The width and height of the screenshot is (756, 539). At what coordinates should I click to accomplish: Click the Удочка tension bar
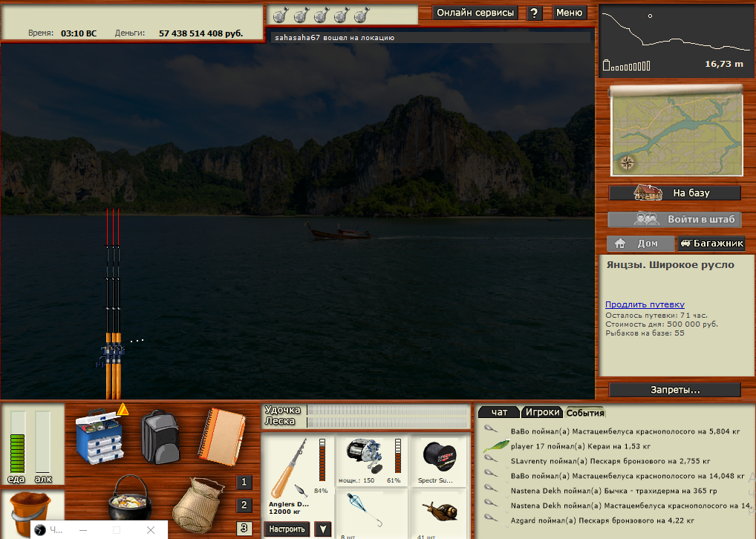388,410
